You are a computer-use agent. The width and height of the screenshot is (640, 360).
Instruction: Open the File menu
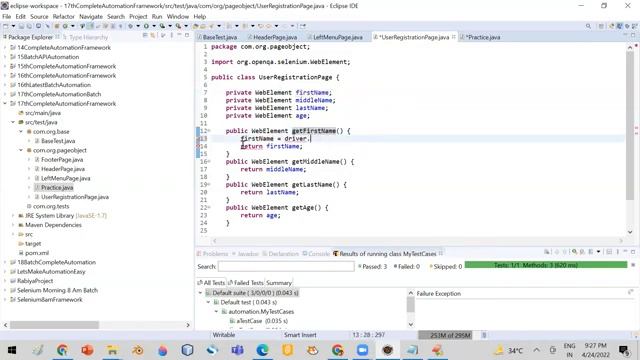pos(7,16)
